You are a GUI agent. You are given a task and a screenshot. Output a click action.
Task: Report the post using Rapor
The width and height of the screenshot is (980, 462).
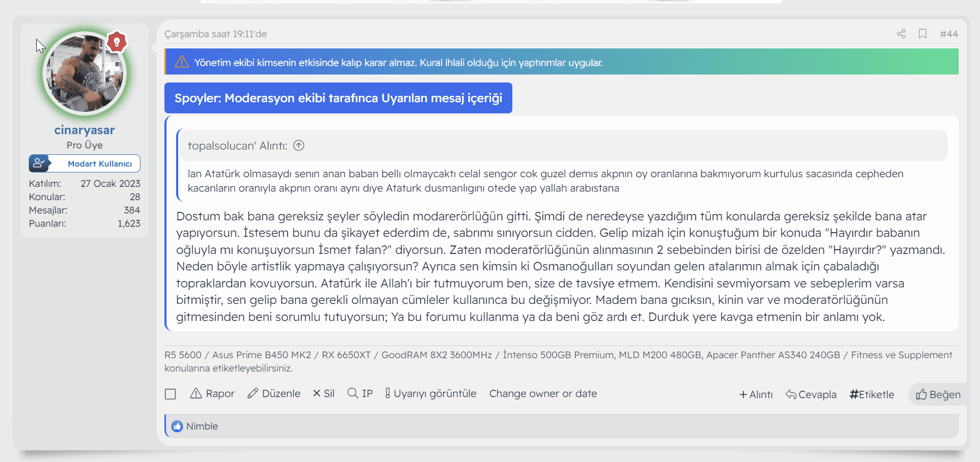[212, 394]
